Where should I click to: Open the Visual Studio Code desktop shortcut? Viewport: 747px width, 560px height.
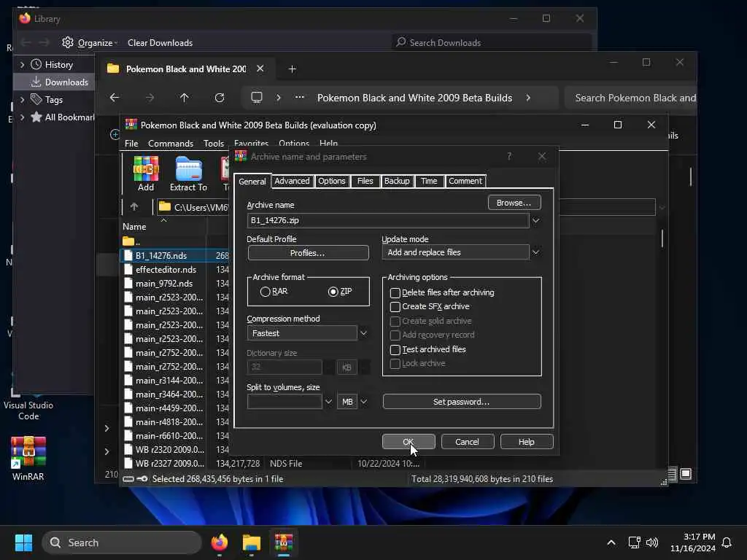tap(28, 404)
